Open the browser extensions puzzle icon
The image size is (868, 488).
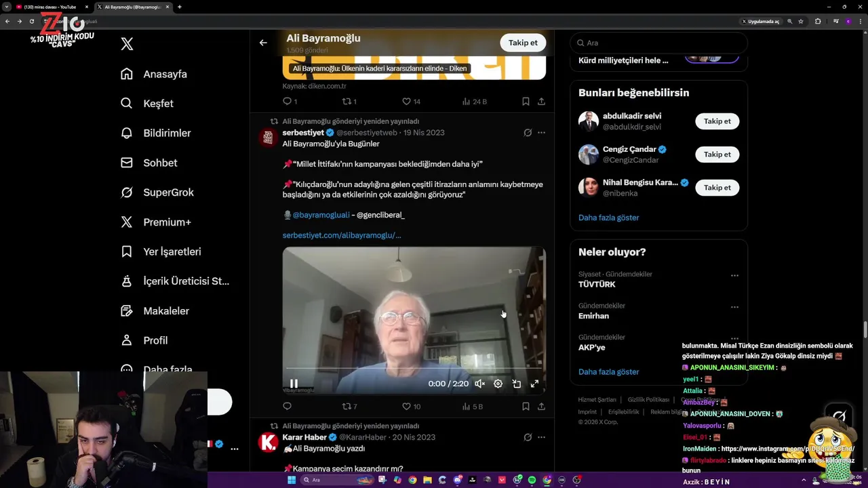(818, 21)
